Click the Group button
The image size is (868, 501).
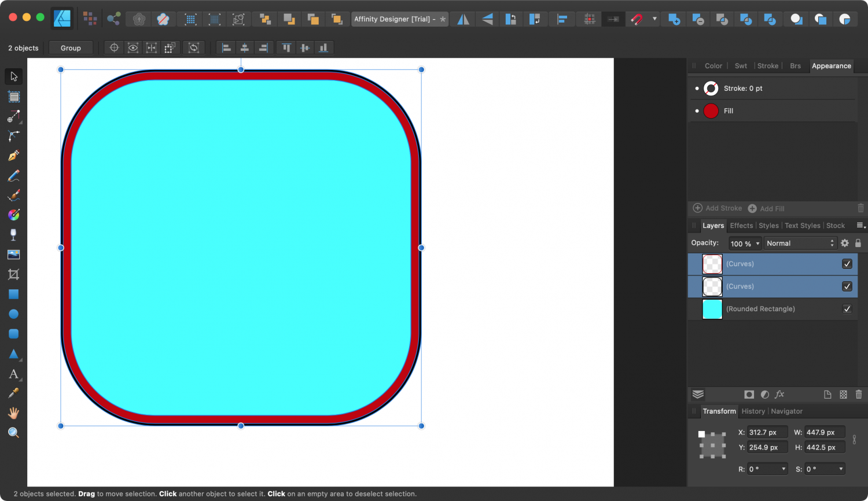click(x=71, y=47)
